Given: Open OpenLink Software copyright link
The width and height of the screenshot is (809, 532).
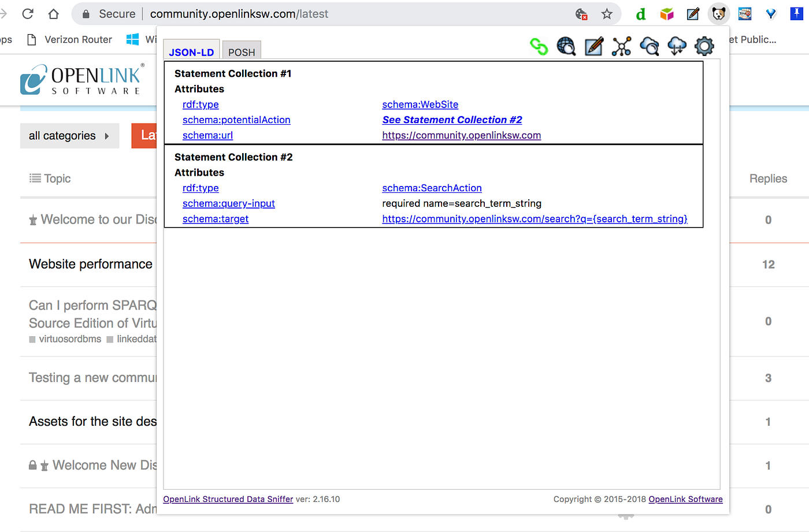Looking at the screenshot, I should point(685,499).
